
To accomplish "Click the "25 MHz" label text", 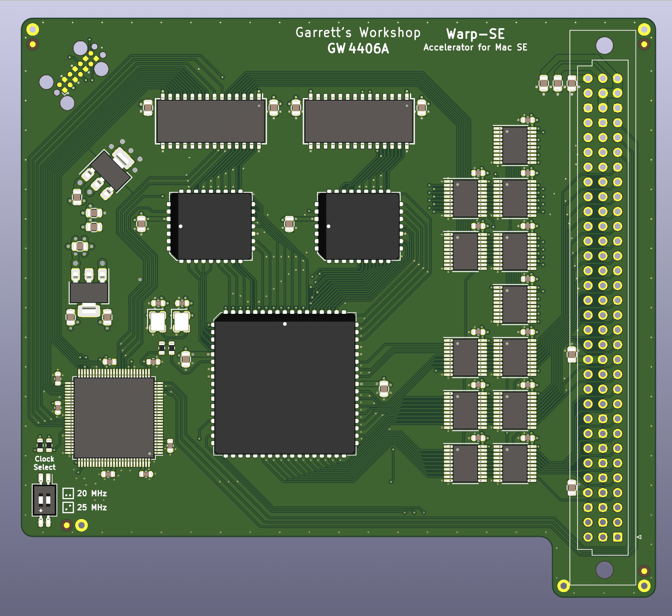I will (92, 508).
